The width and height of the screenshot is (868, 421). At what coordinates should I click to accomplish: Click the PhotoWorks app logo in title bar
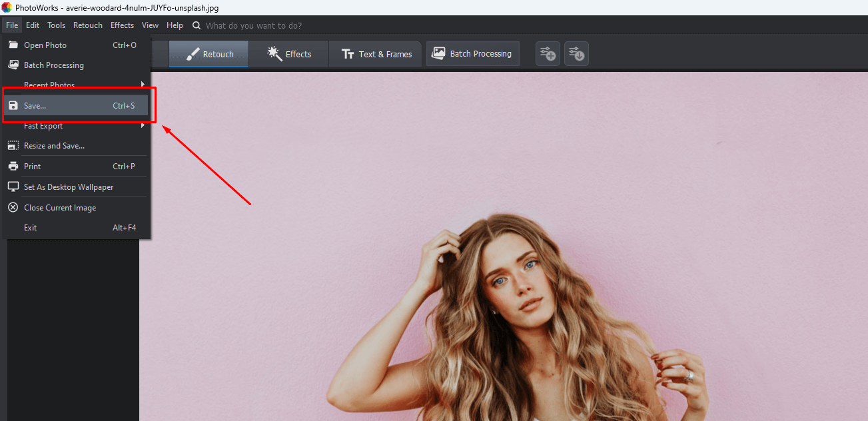[x=7, y=8]
